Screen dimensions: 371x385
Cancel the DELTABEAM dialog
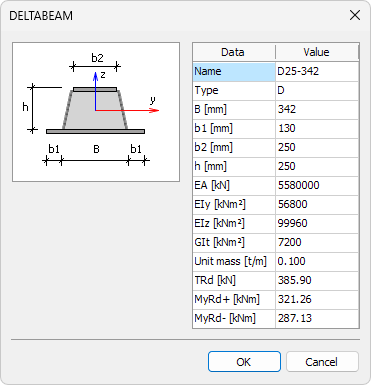322,362
